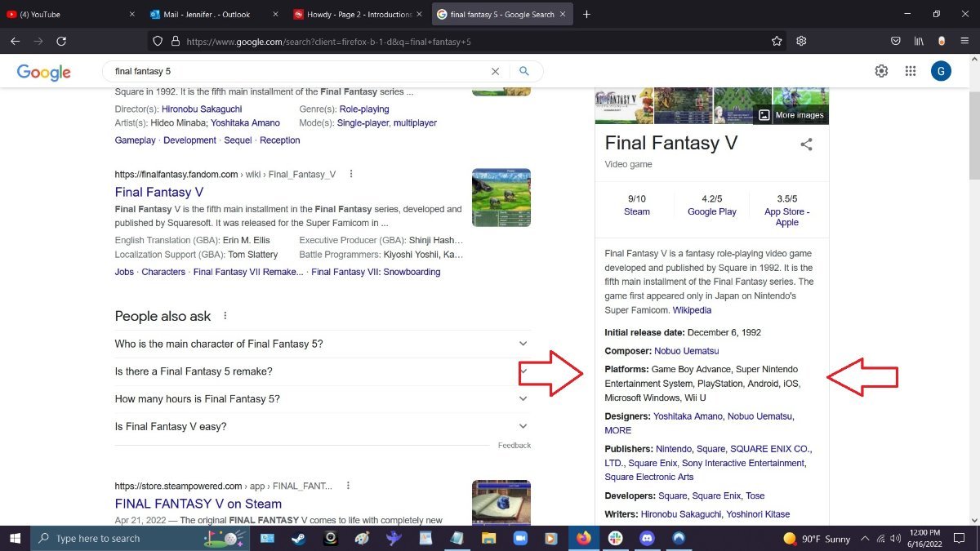
Task: Click Composer Nobuo Uematsu link
Action: pos(686,351)
